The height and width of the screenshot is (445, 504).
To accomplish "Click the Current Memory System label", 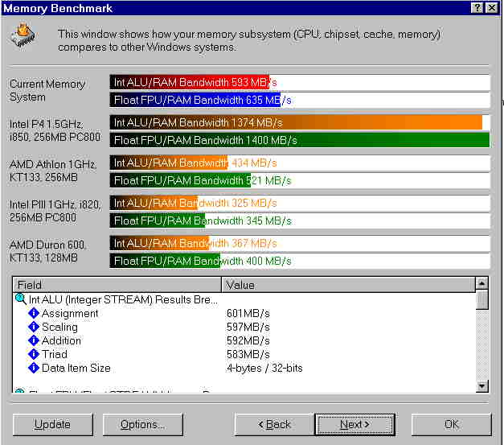I will pos(47,90).
